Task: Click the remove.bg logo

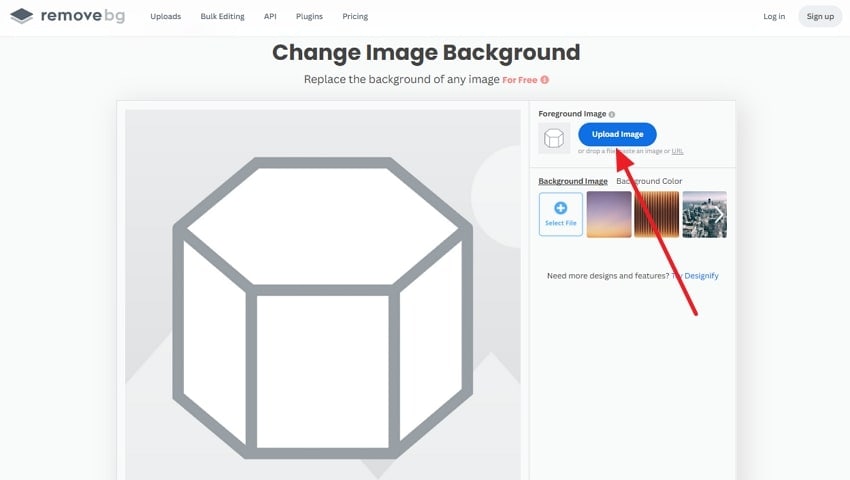Action: 68,16
